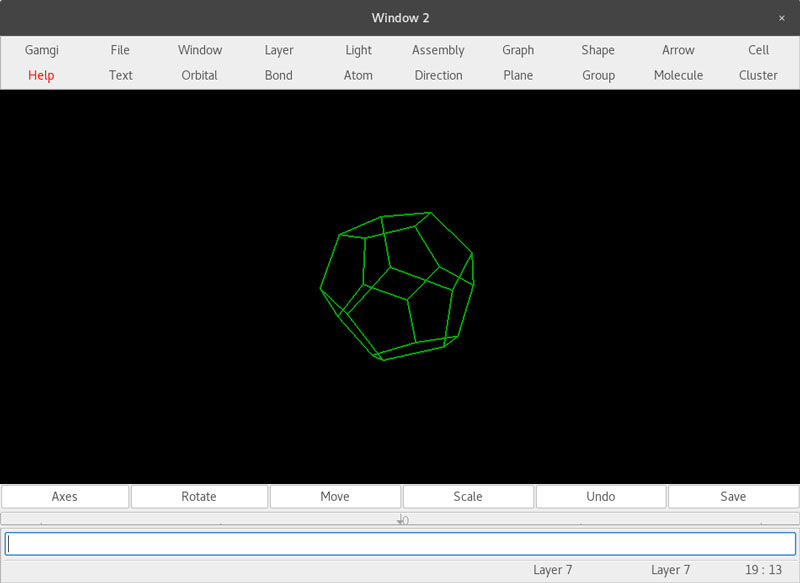The image size is (800, 583).
Task: Select the red Help menu
Action: 41,75
